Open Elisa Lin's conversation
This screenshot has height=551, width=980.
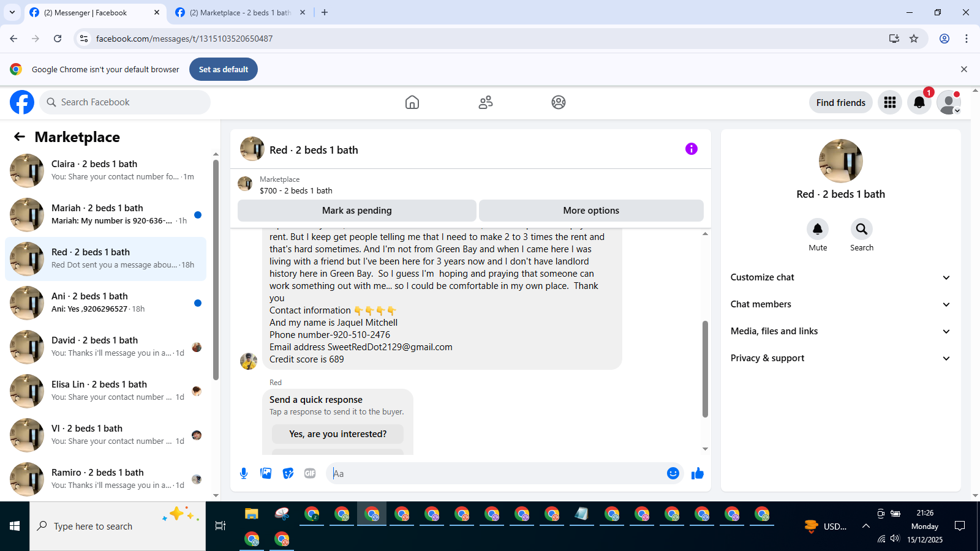point(105,391)
